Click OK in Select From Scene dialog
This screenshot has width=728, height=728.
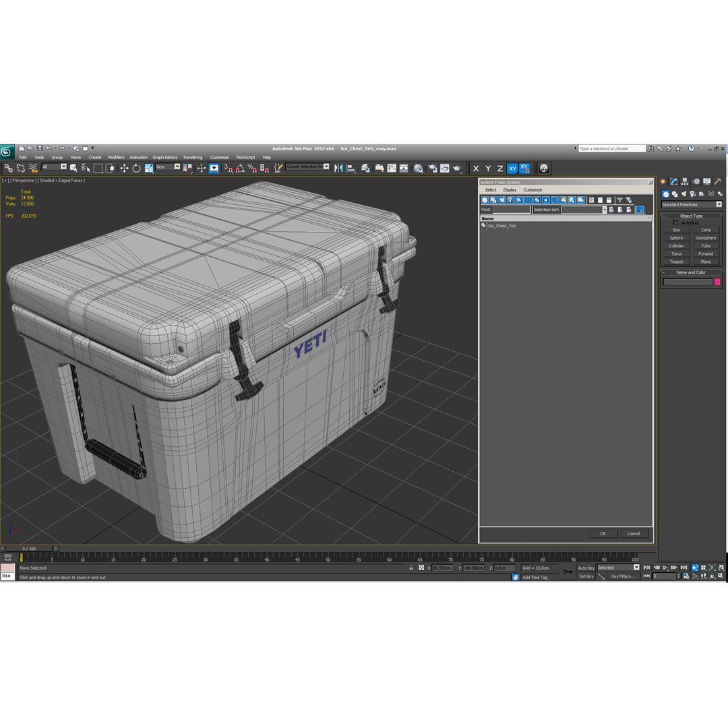(603, 533)
